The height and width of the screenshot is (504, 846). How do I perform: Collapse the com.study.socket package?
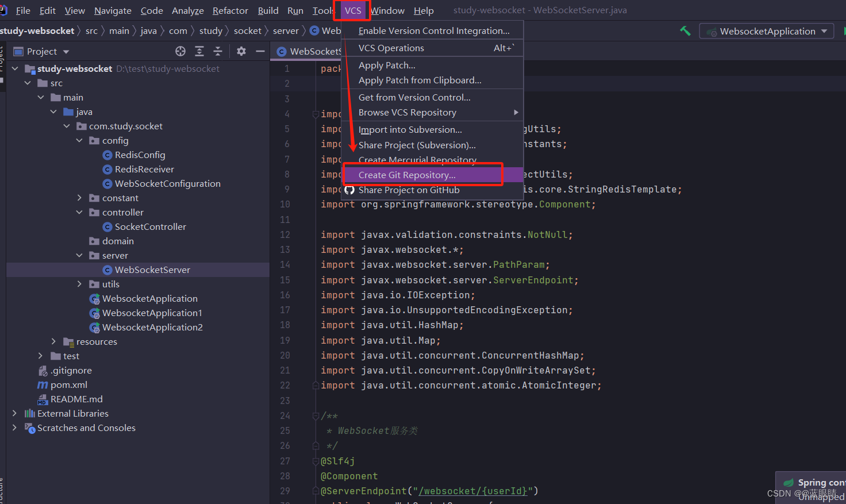click(x=67, y=126)
